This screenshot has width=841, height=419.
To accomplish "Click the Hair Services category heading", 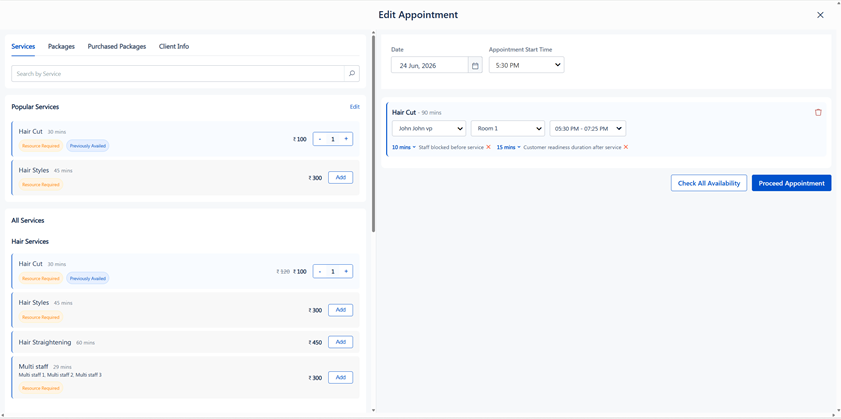I will (30, 241).
